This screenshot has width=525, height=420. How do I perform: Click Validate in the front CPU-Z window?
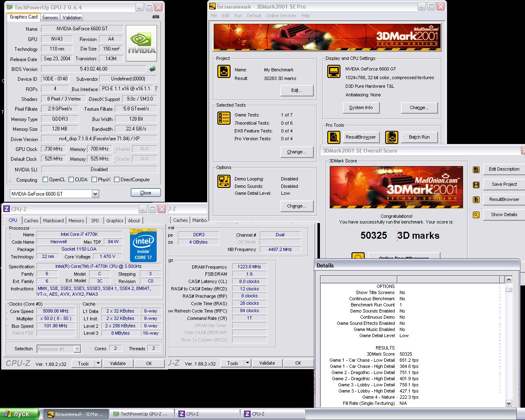tap(118, 363)
